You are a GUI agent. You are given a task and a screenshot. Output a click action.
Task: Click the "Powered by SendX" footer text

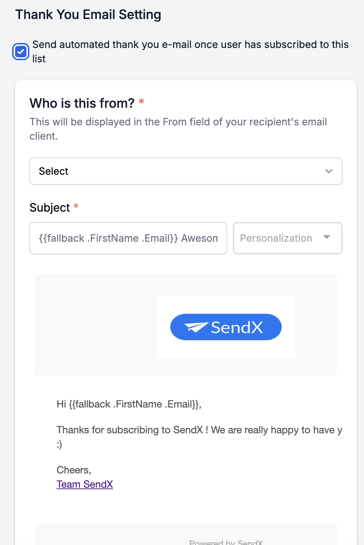pyautogui.click(x=226, y=542)
